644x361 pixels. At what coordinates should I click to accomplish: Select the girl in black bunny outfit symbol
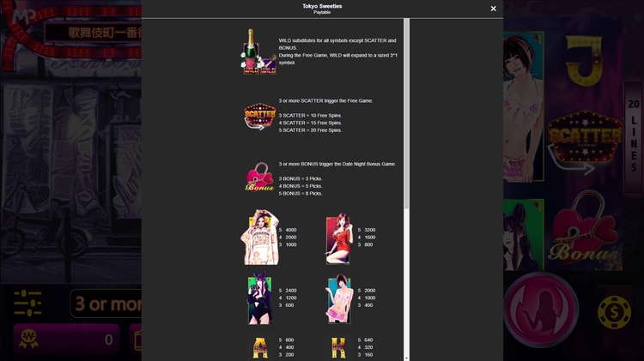(x=259, y=299)
